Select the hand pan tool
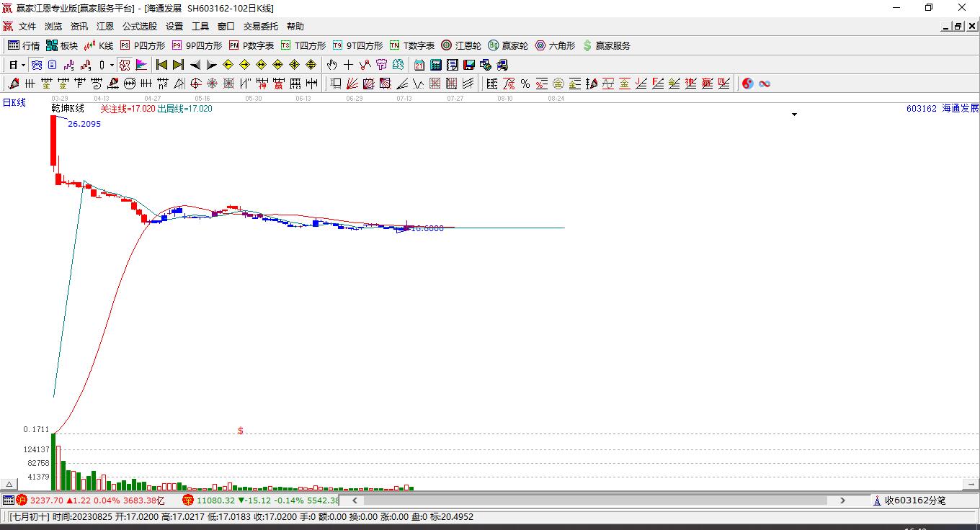The width and height of the screenshot is (980, 530). (331, 65)
